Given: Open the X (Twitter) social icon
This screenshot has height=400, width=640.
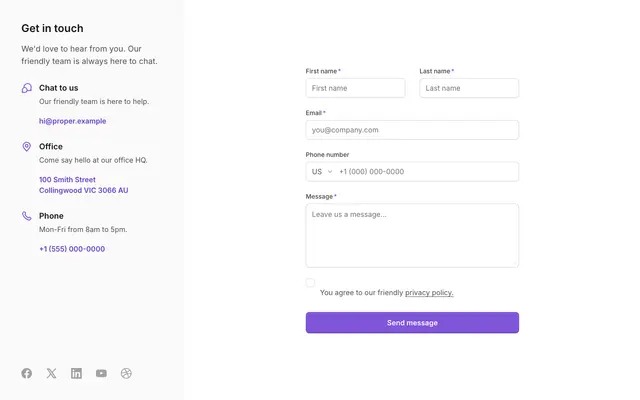Looking at the screenshot, I should pos(51,373).
